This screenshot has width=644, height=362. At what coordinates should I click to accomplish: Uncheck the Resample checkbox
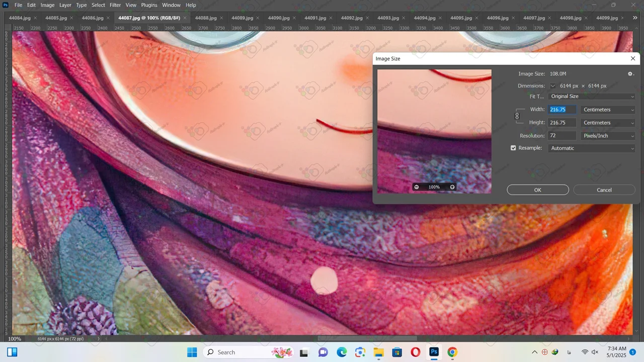click(x=513, y=148)
